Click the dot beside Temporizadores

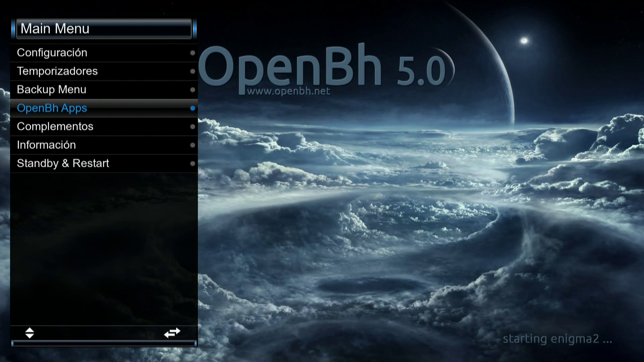point(193,71)
